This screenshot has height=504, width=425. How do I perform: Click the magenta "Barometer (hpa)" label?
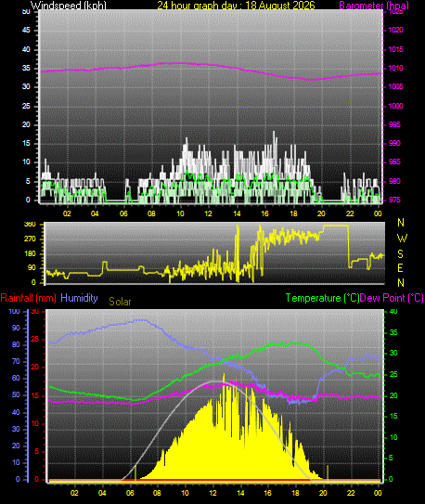tap(374, 6)
